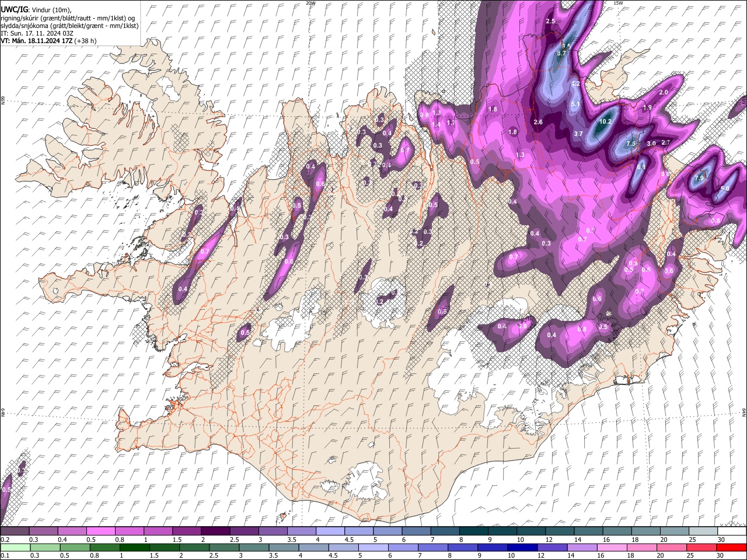This screenshot has height=560, width=747.
Task: Click the 'IT: Sun. 17. 11. 2024 03Z' line
Action: pos(37,33)
